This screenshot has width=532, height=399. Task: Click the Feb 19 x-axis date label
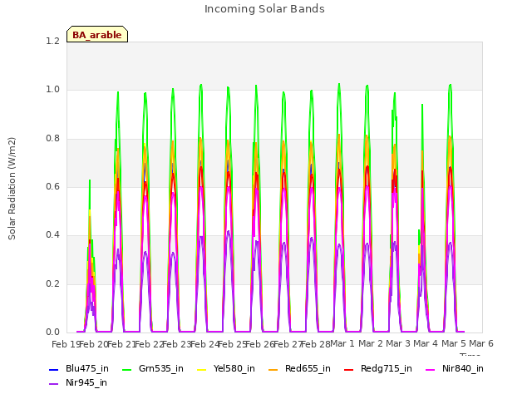point(66,344)
